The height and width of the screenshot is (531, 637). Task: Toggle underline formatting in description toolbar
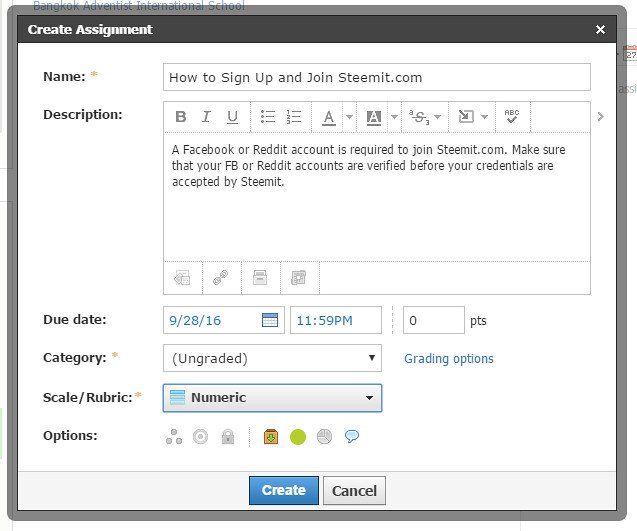tap(232, 117)
